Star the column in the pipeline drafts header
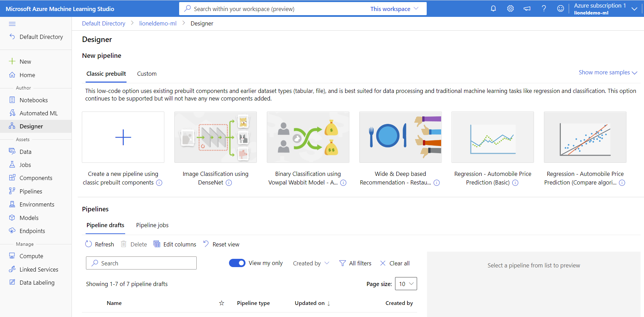The image size is (644, 317). point(221,303)
